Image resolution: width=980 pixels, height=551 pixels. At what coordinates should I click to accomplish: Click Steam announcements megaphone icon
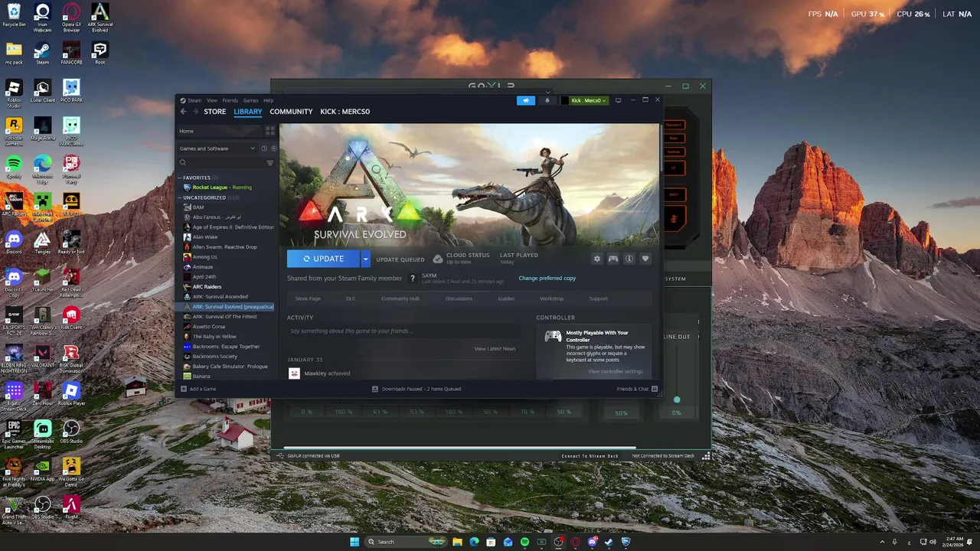pos(526,100)
